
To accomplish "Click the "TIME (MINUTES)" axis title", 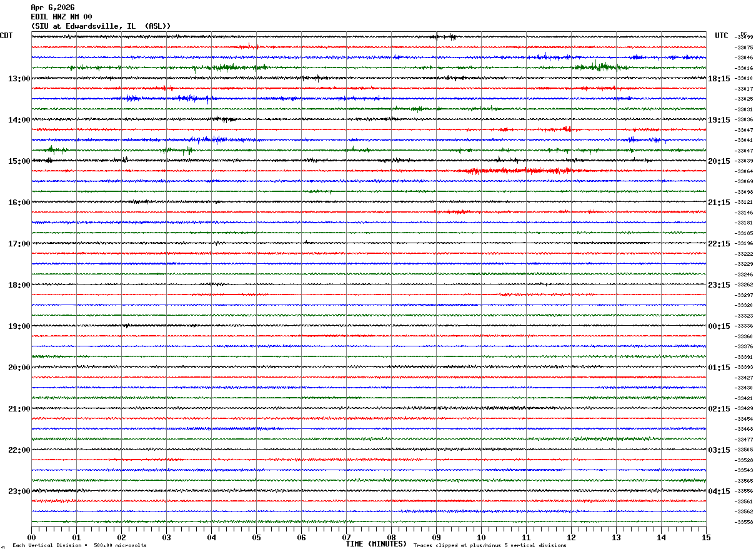I will point(376,544).
